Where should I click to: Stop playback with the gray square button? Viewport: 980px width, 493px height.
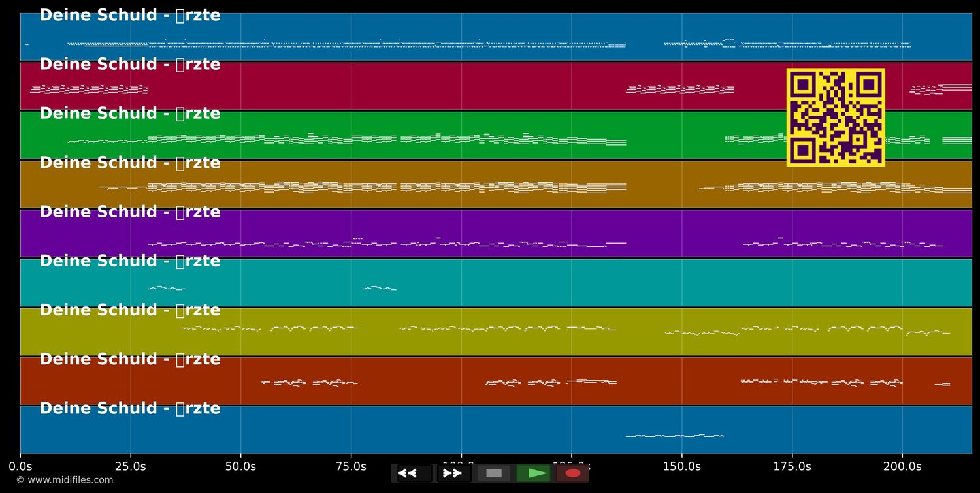(x=494, y=473)
